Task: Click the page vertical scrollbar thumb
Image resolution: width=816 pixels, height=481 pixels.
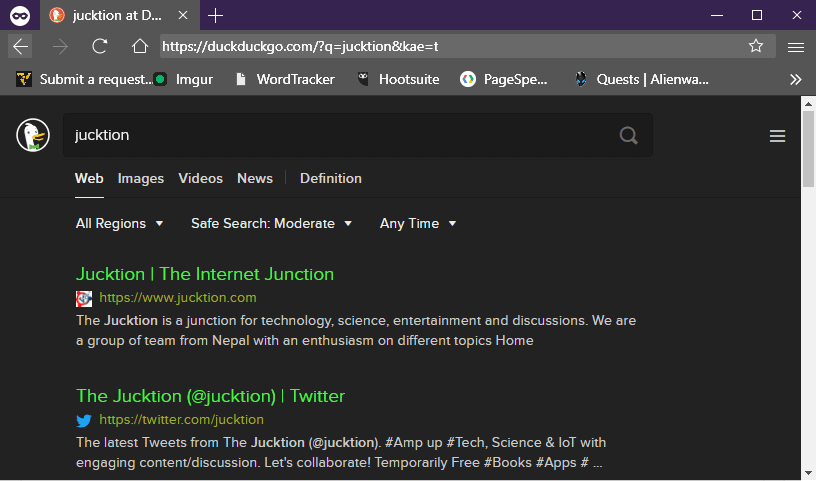Action: click(808, 149)
